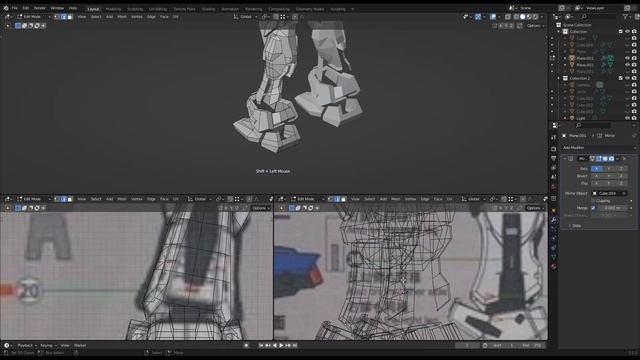Toggle visibility eye of Collection
This screenshot has height=360, width=640.
coord(627,32)
